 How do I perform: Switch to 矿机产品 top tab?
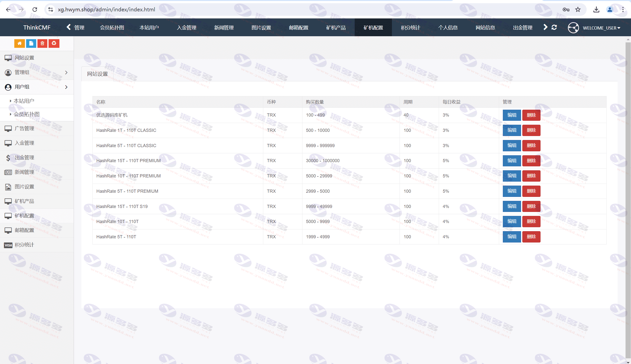point(336,28)
